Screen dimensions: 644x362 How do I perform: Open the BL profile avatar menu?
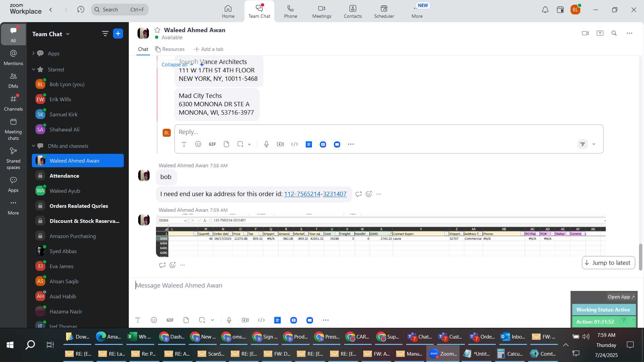[576, 10]
